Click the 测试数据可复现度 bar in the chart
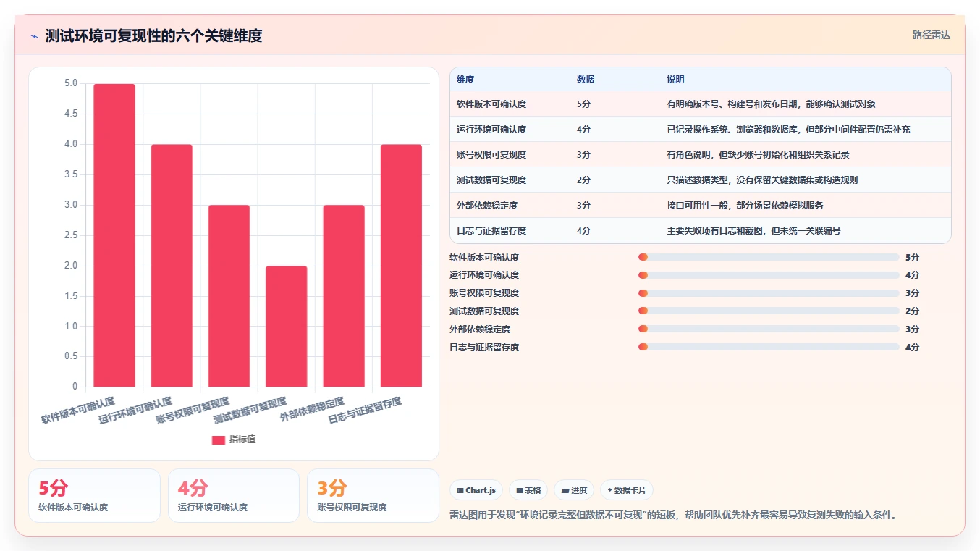 pyautogui.click(x=286, y=327)
